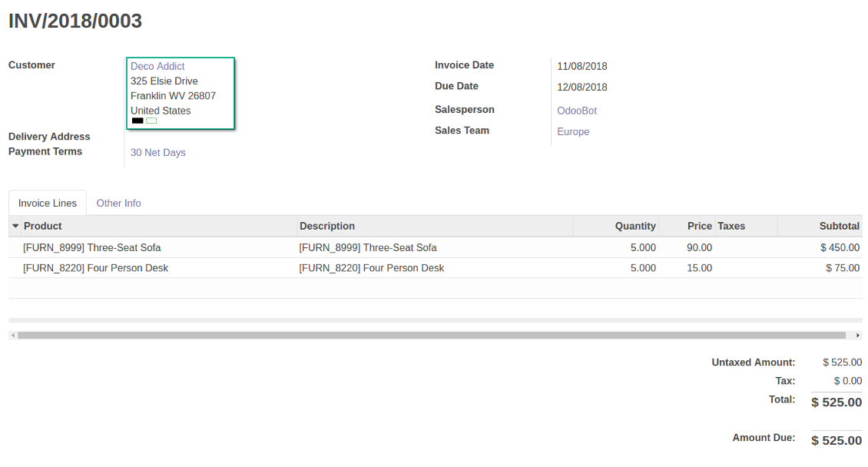Click the scrollbar right arrow
Viewport: 868px width, 467px height.
pos(858,336)
